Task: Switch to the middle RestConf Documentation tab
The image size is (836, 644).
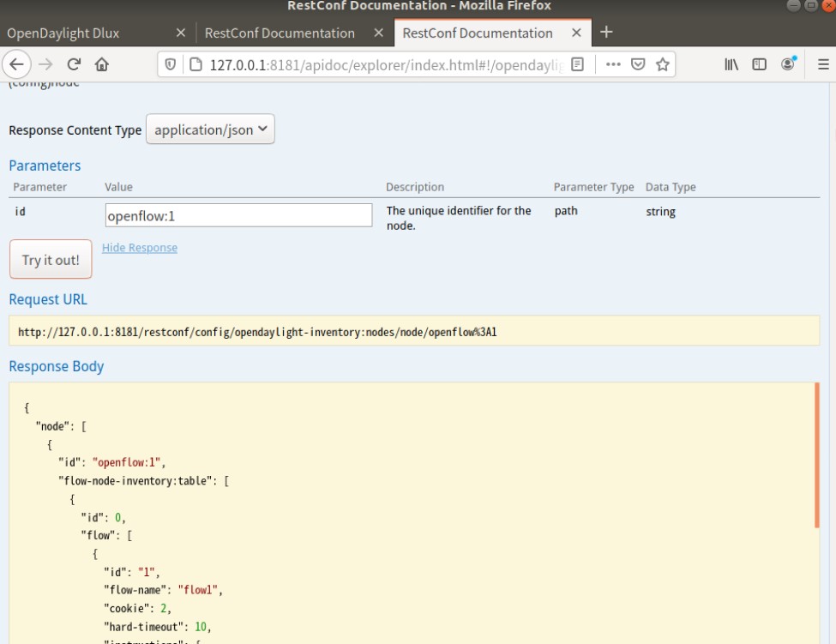Action: 295,33
